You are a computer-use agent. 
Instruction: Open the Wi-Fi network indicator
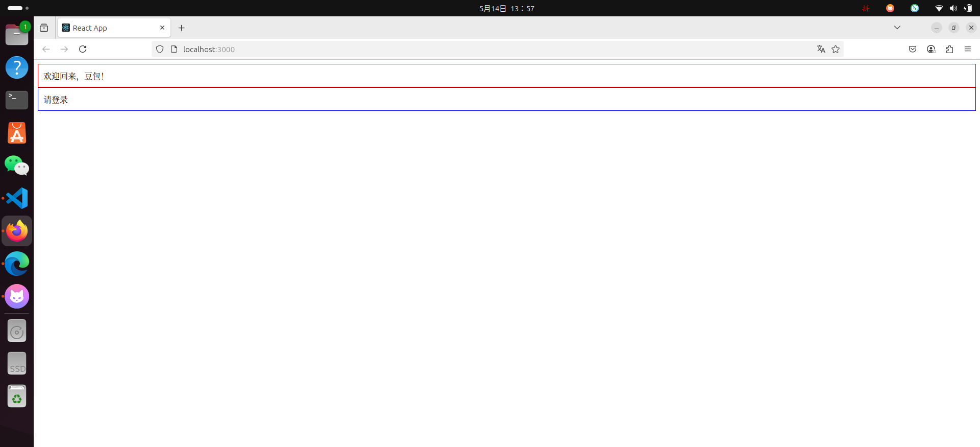tap(939, 8)
